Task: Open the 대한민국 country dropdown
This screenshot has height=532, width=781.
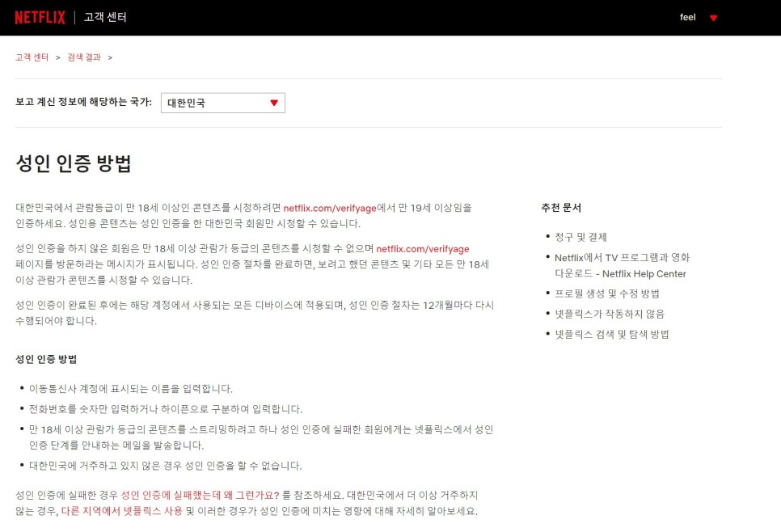Action: click(x=222, y=103)
